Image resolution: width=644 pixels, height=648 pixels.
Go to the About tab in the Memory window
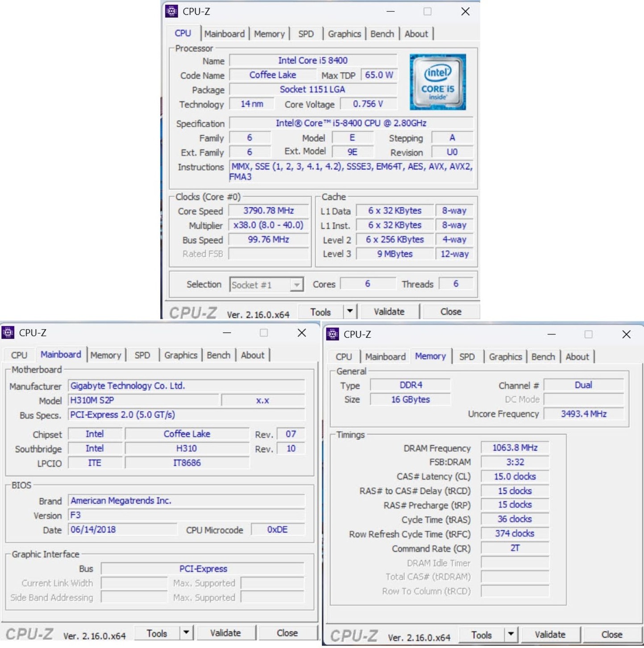tap(577, 357)
